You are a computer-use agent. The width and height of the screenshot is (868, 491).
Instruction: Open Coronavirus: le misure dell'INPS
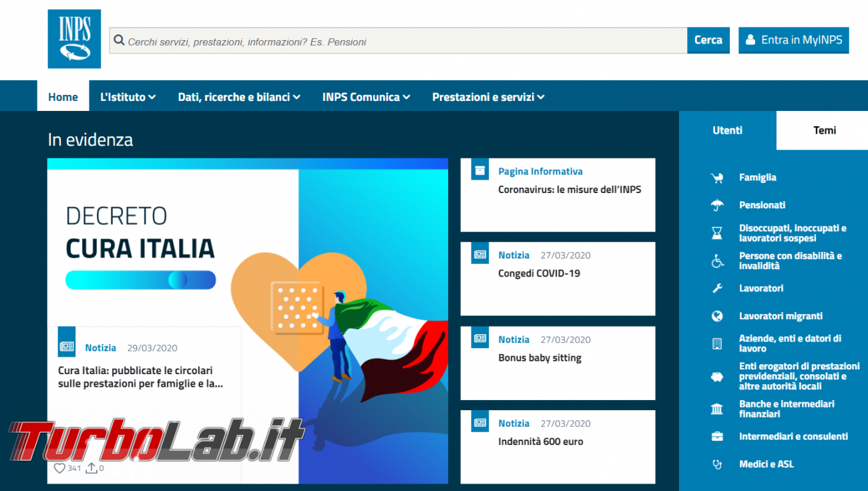coord(570,190)
